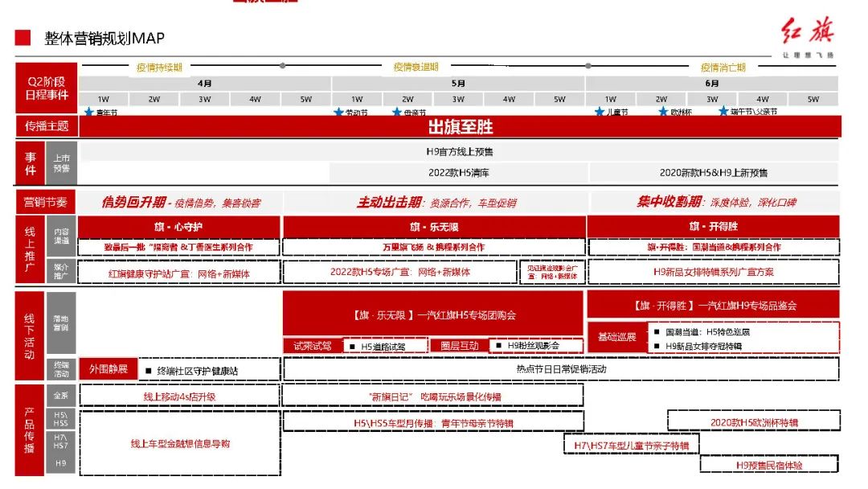
Task: Select H9新品女排特辑系列广宣方案 box
Action: (714, 272)
